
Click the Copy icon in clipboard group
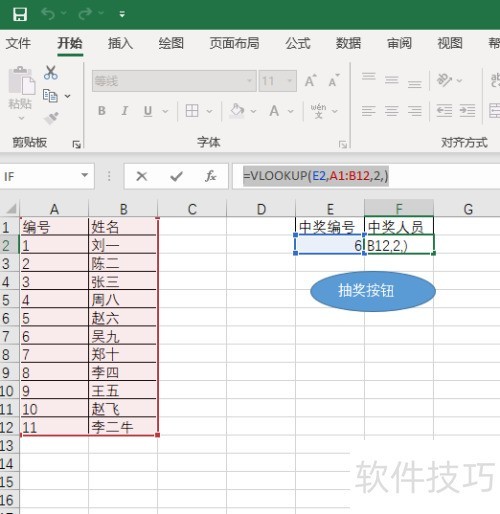(50, 96)
